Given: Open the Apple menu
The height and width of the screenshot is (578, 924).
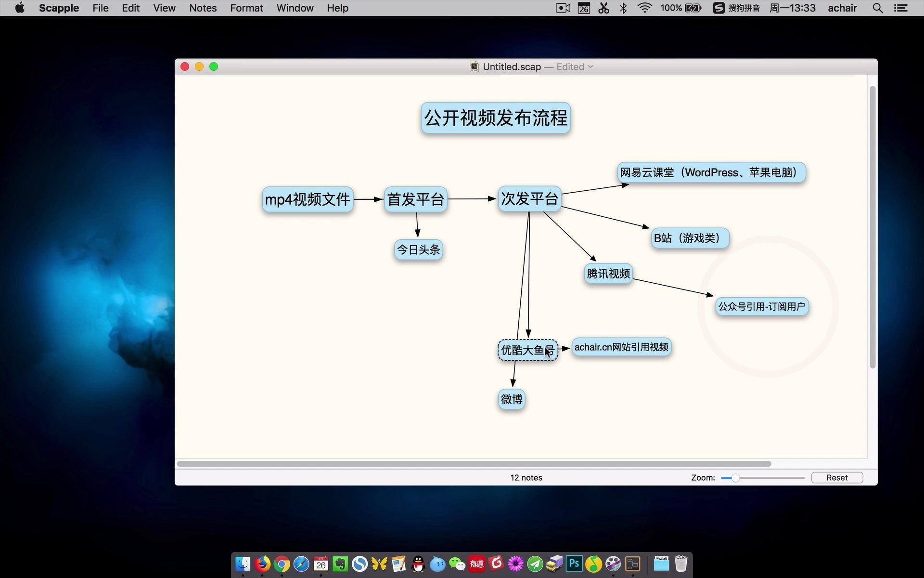Looking at the screenshot, I should click(20, 8).
